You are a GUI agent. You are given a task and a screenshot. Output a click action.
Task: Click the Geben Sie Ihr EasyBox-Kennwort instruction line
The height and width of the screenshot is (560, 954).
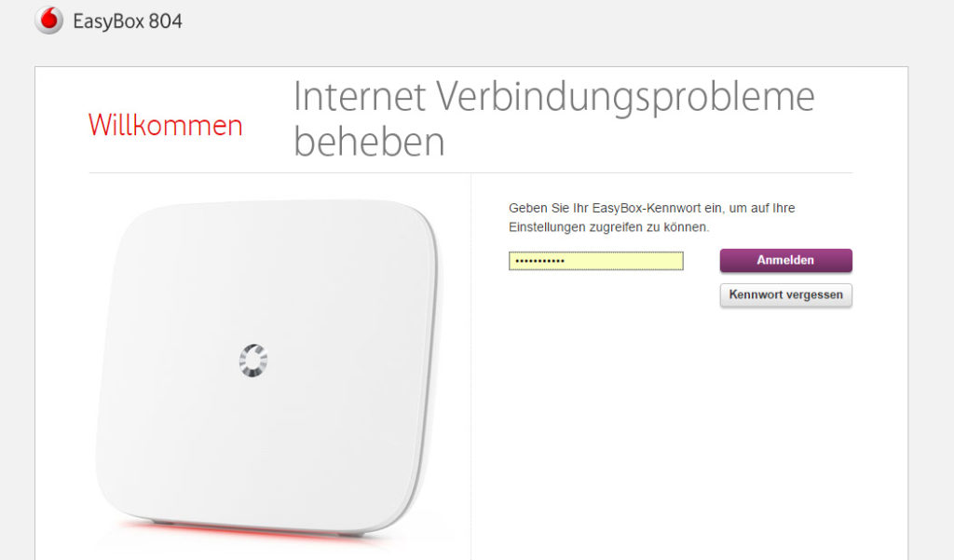coord(651,208)
